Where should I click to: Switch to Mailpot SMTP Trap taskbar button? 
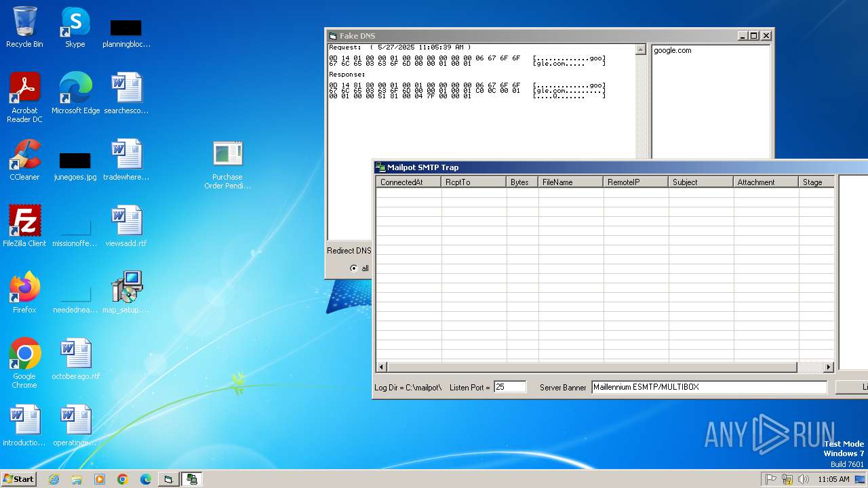pyautogui.click(x=192, y=479)
